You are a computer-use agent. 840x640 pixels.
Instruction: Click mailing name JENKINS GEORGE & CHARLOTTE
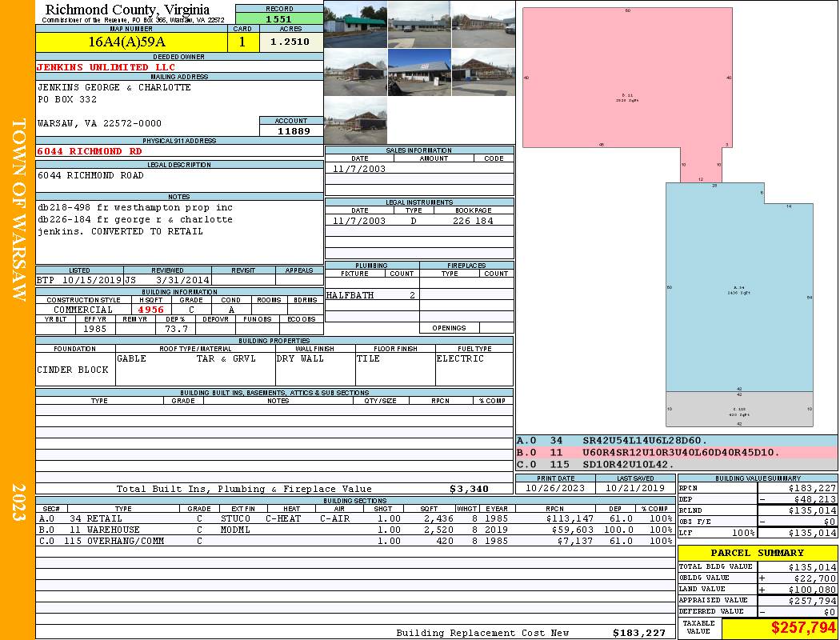point(114,87)
